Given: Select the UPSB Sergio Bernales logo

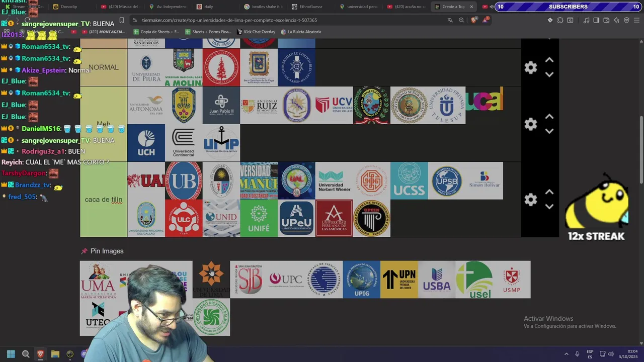Looking at the screenshot, I should 447,180.
